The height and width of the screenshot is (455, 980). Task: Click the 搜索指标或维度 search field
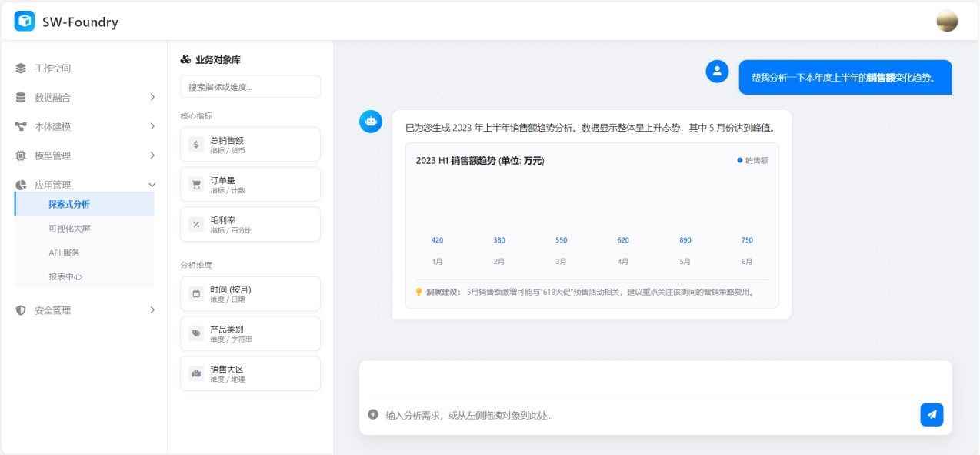point(250,87)
